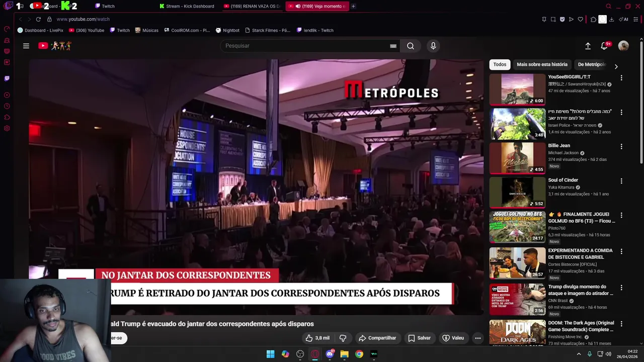The width and height of the screenshot is (644, 362).
Task: Open the on-screen keyboard icon in search box
Action: click(x=393, y=46)
